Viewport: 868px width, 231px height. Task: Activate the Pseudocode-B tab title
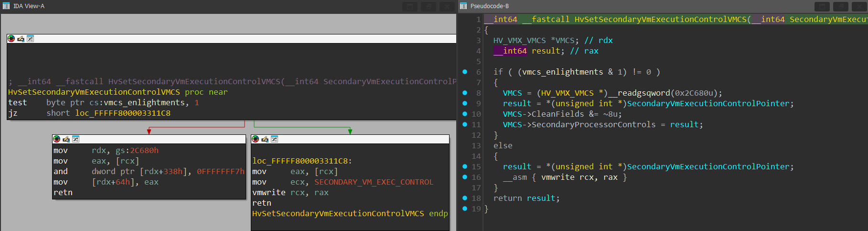pyautogui.click(x=489, y=6)
